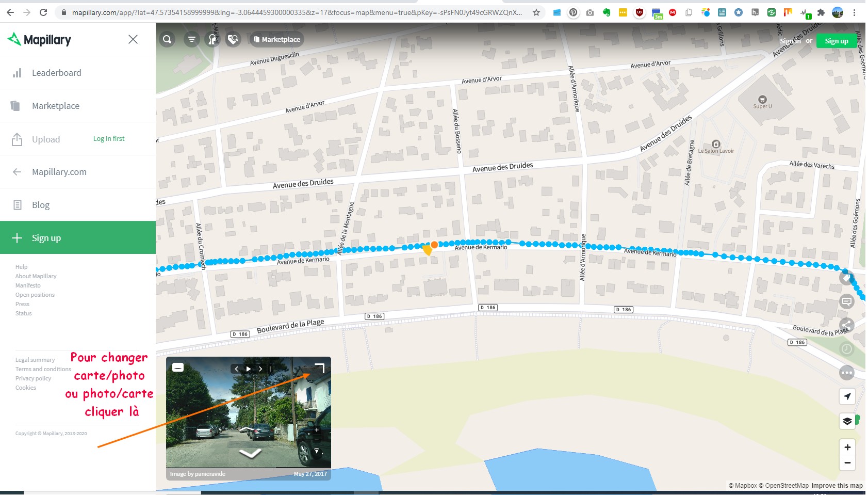The height and width of the screenshot is (495, 868).
Task: Click the 'Improve this map' link
Action: click(x=837, y=486)
